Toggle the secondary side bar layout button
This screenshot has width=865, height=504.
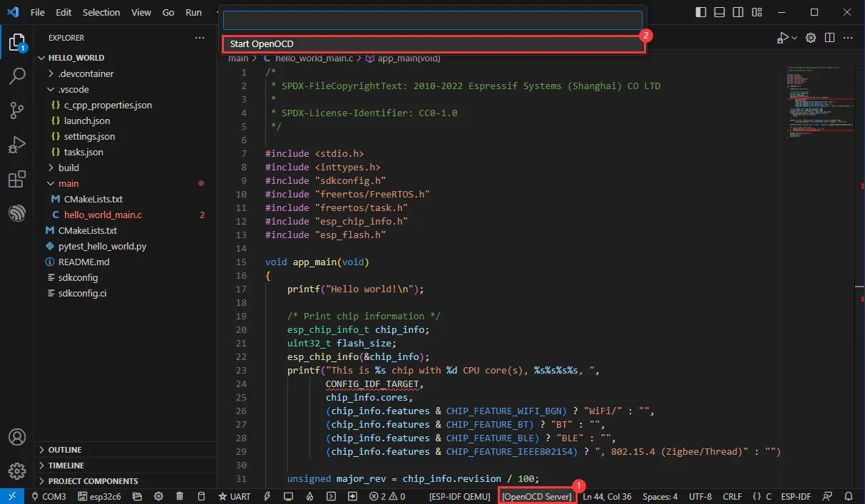[x=738, y=12]
